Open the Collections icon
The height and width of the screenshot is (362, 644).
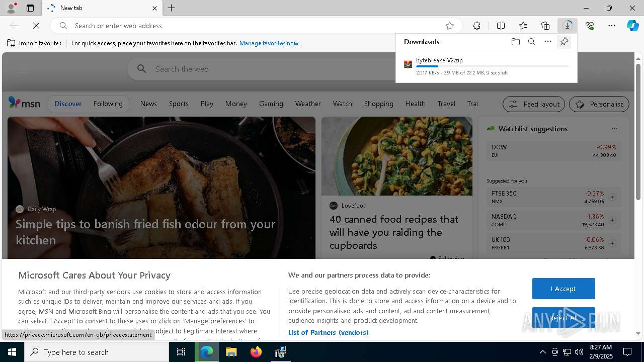(x=545, y=26)
